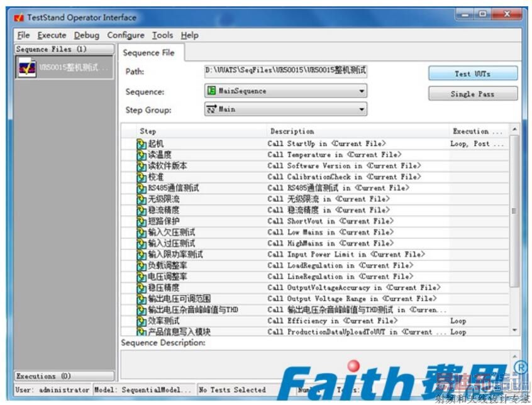Click the 输出电压杂音峰峰值与THD step icon

click(x=141, y=311)
